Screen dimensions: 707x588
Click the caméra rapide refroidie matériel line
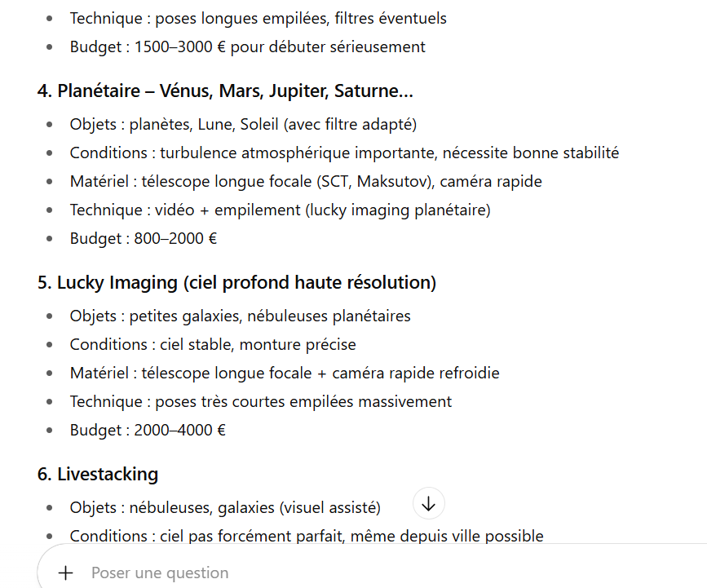click(285, 373)
